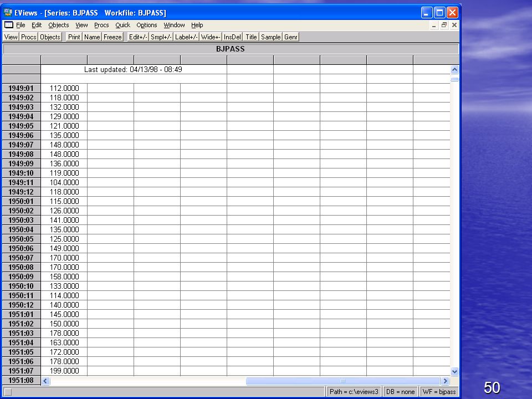Click the horizontal scrollbar thumb

(x=342, y=381)
